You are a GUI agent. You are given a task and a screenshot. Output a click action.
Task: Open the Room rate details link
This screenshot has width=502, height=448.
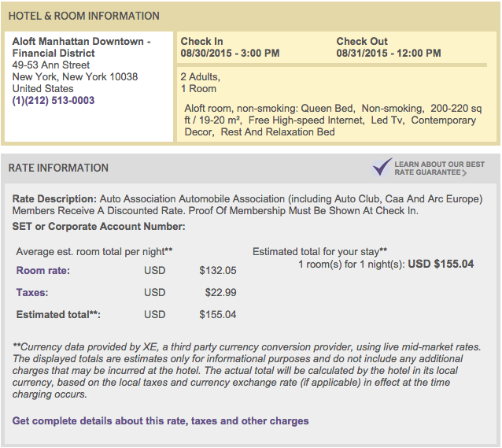[x=43, y=271]
